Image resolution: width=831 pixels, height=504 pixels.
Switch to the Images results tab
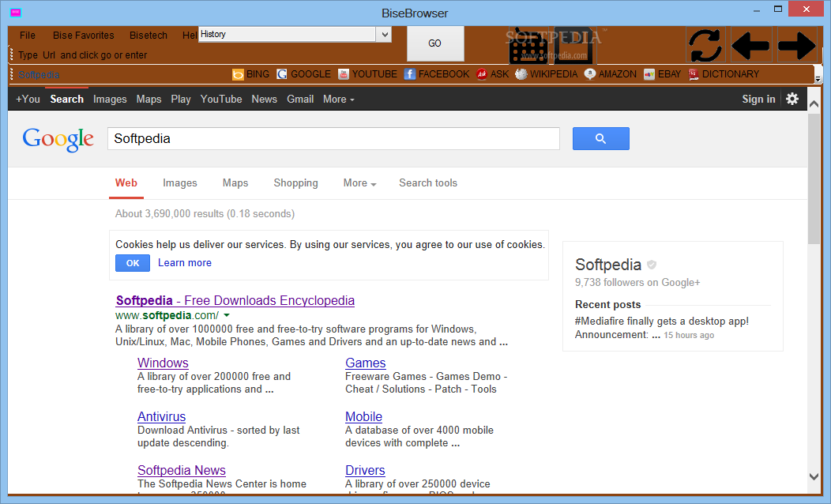click(179, 182)
